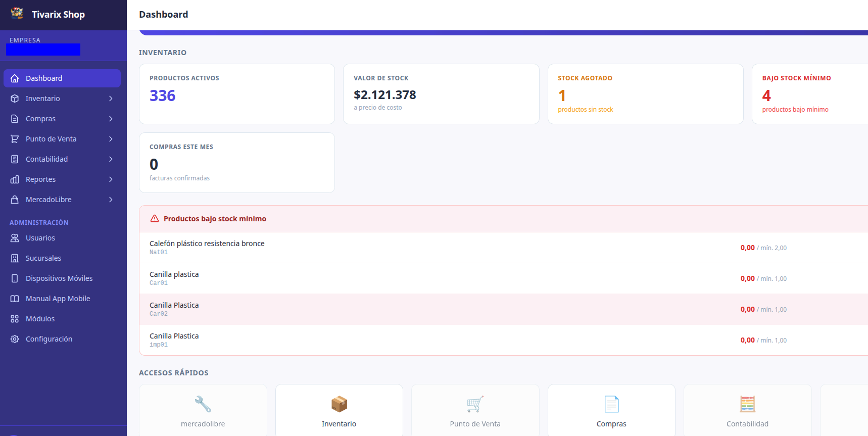868x436 pixels.
Task: Click the Compras quick access label
Action: point(611,424)
